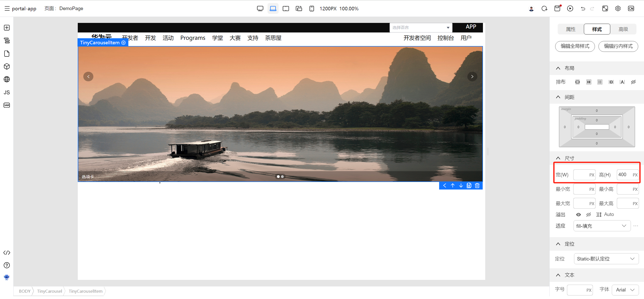Switch to the 属性 tab

tap(571, 29)
